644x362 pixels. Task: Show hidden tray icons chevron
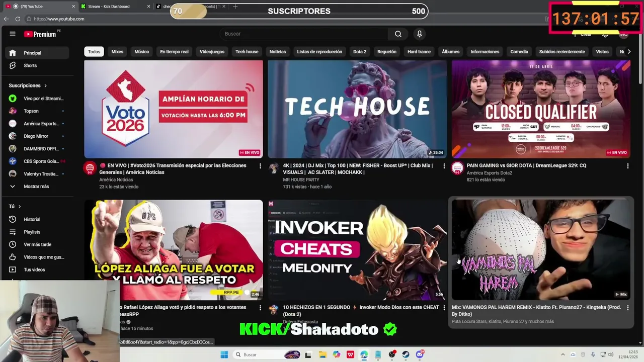pos(563,354)
